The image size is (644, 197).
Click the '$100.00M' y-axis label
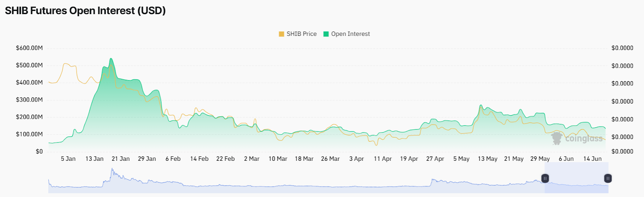(29, 134)
